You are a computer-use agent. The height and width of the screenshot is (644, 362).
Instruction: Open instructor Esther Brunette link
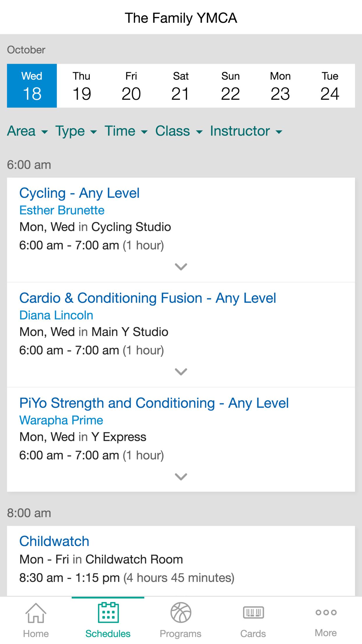(x=62, y=210)
